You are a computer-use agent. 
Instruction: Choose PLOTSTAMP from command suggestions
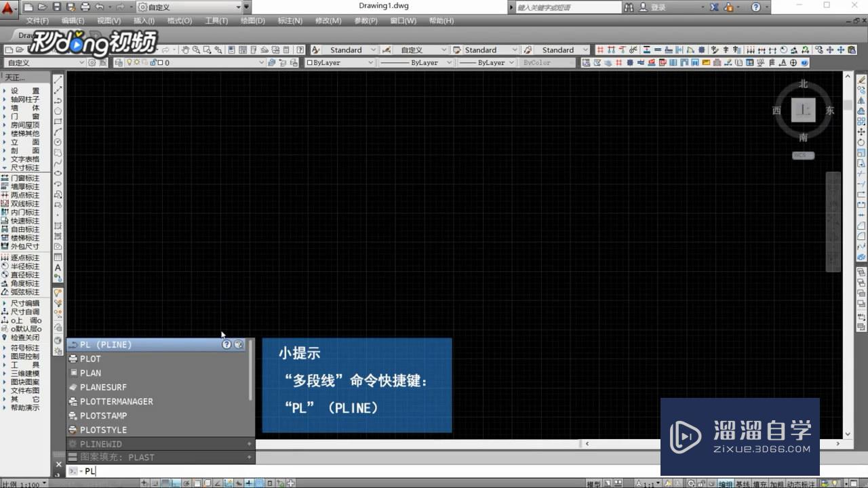coord(160,415)
